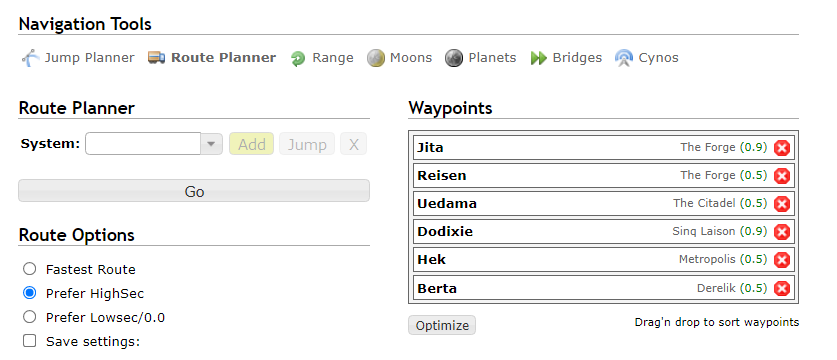Remove the Uedama waypoint

(x=781, y=204)
